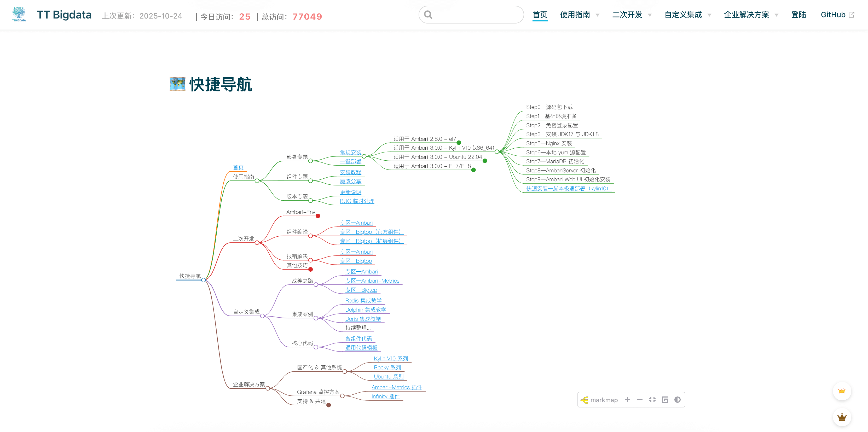Click the colorful crown floating button
This screenshot has height=432, width=868.
pos(842,391)
